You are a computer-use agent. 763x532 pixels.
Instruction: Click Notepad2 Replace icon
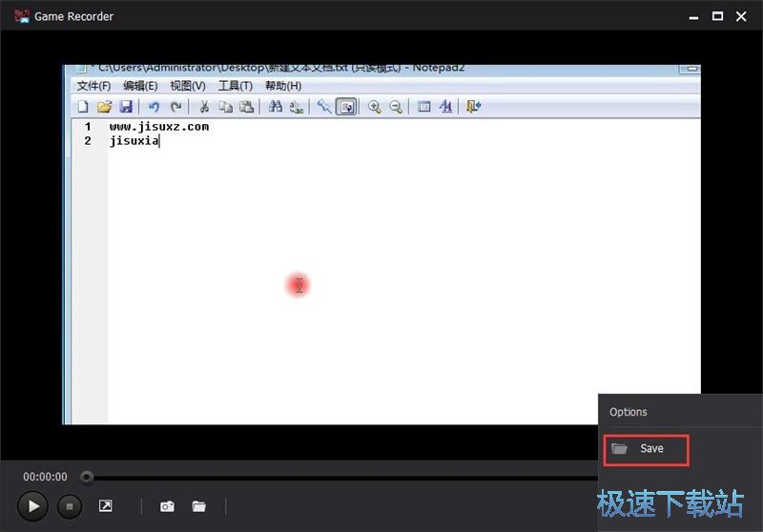point(297,107)
